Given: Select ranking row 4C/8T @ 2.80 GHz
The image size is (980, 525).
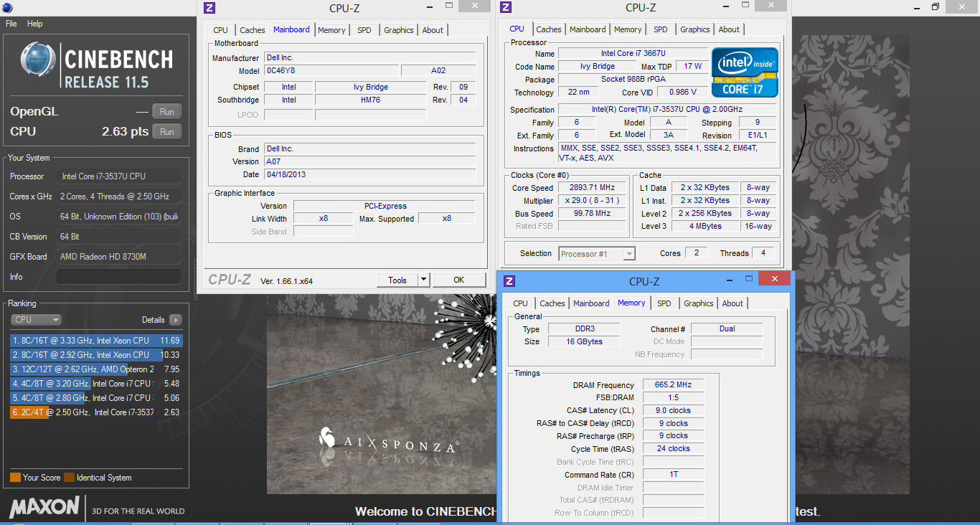Looking at the screenshot, I should click(96, 398).
